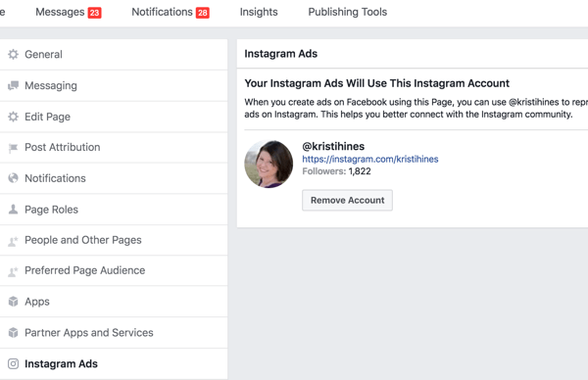This screenshot has width=588, height=380.
Task: Click the Page Roles person icon
Action: [13, 210]
